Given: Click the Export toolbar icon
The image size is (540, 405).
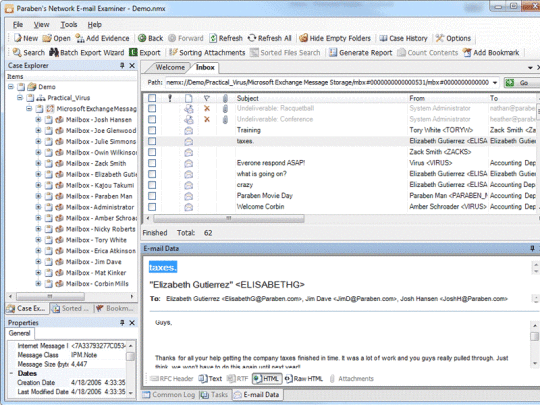Looking at the screenshot, I should (133, 52).
